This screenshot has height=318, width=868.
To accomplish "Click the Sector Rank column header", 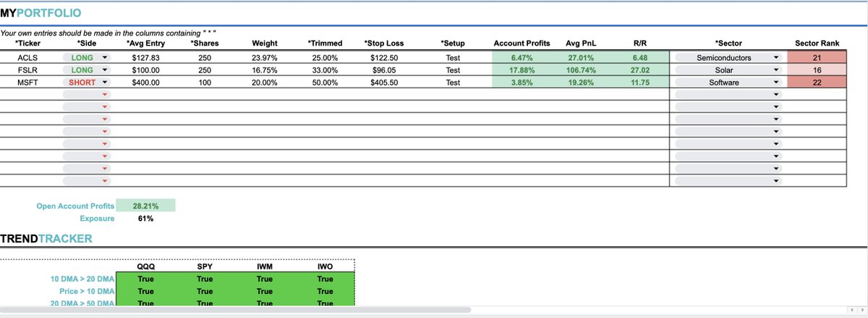I will pyautogui.click(x=817, y=43).
